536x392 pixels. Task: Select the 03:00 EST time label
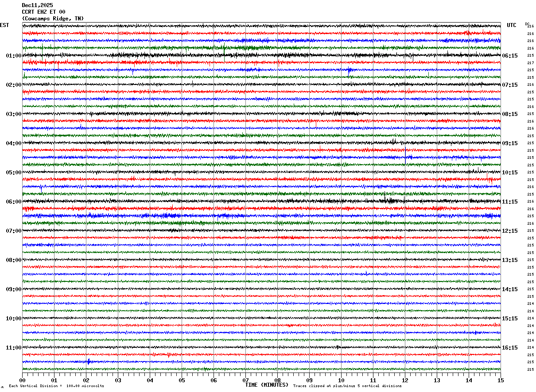(x=14, y=114)
